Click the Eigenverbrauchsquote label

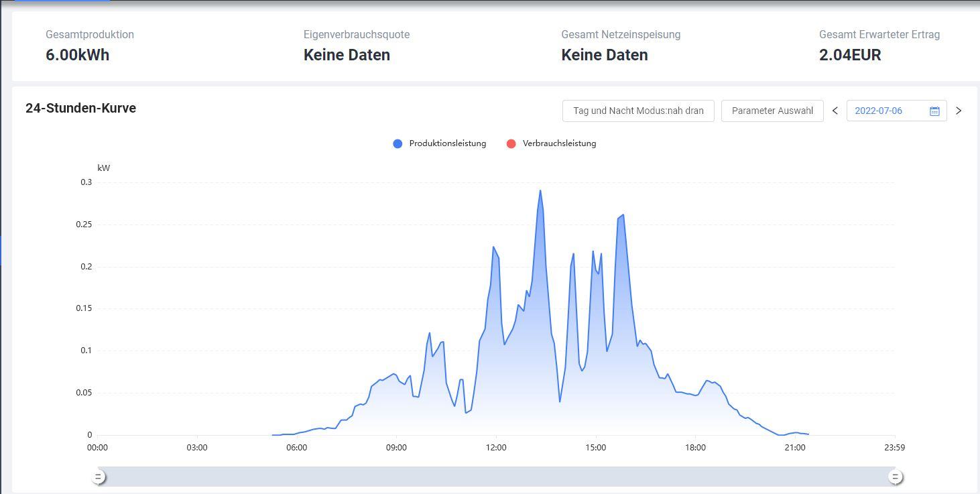point(357,34)
